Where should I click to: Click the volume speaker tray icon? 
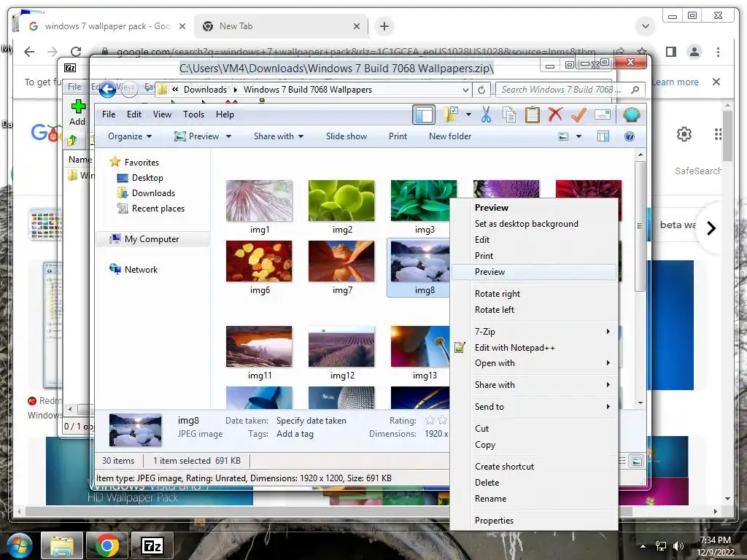click(x=678, y=546)
